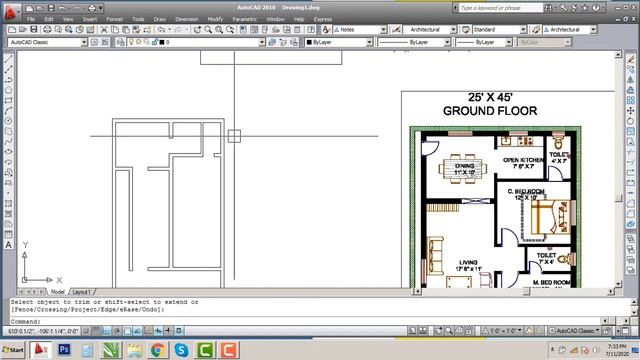Image resolution: width=640 pixels, height=360 pixels.
Task: Click the Save icon in the standard toolbar
Action: coord(34,30)
